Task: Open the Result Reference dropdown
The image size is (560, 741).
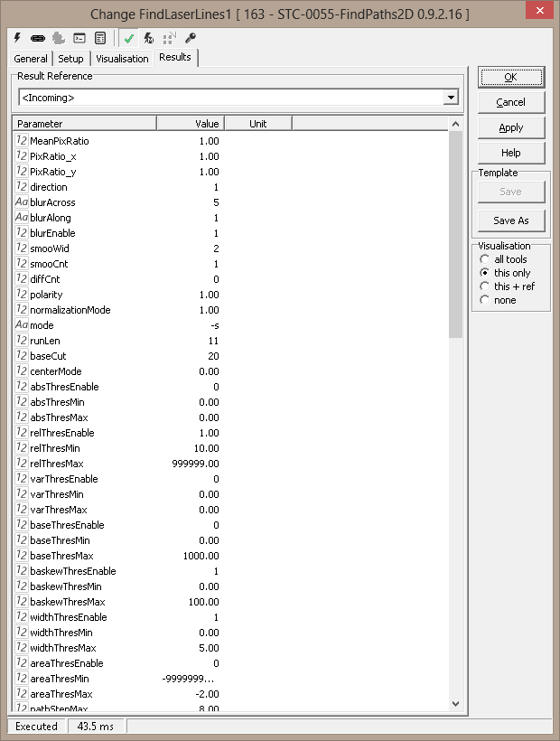Action: pyautogui.click(x=451, y=98)
